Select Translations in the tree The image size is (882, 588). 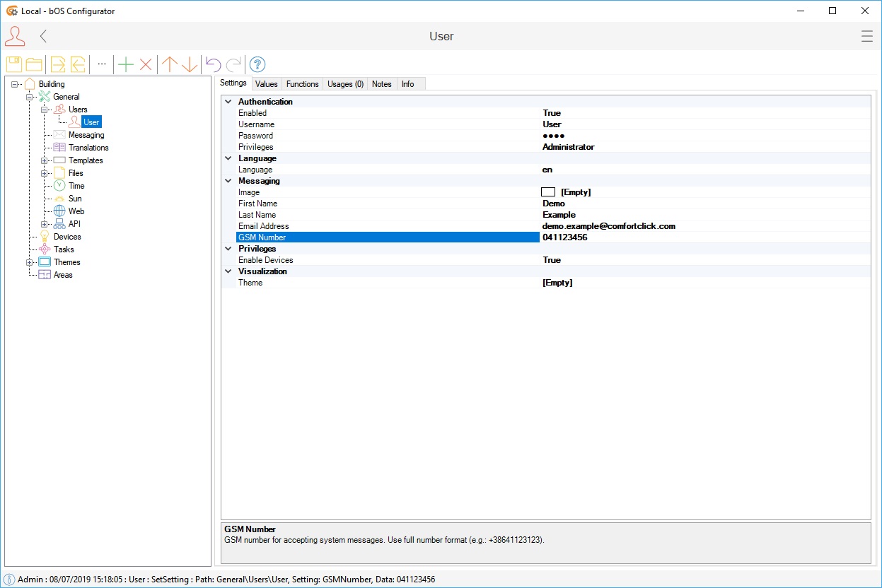coord(88,148)
